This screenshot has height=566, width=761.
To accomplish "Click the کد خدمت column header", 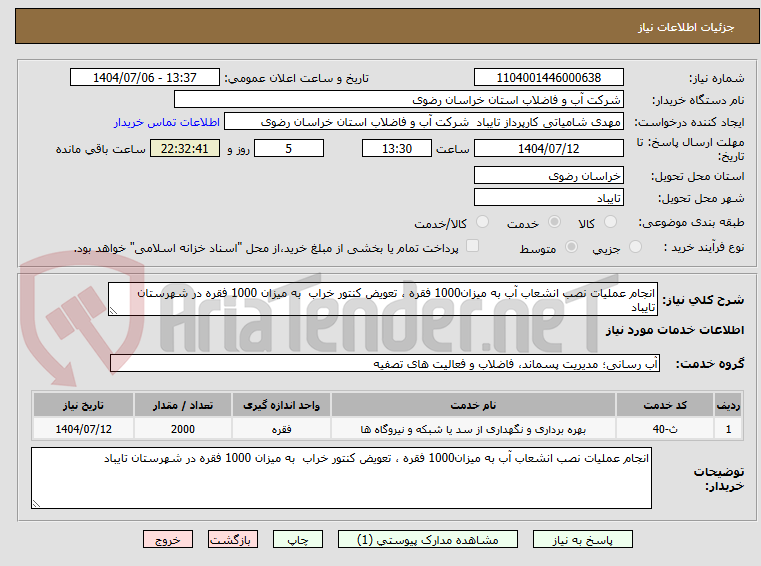I will coord(665,405).
